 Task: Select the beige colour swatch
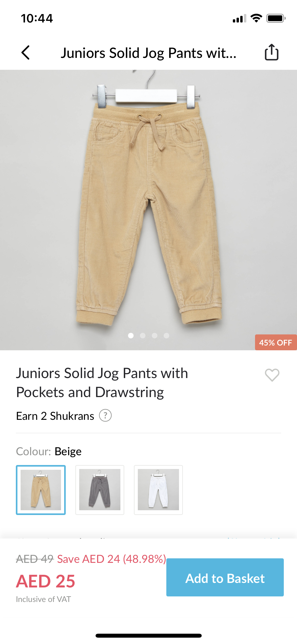(41, 490)
